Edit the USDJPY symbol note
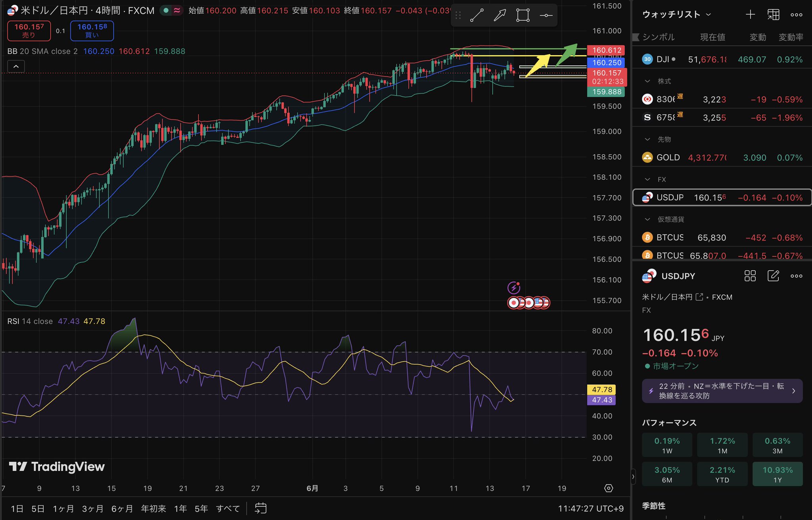Screen dimensions: 812x520 pyautogui.click(x=773, y=276)
